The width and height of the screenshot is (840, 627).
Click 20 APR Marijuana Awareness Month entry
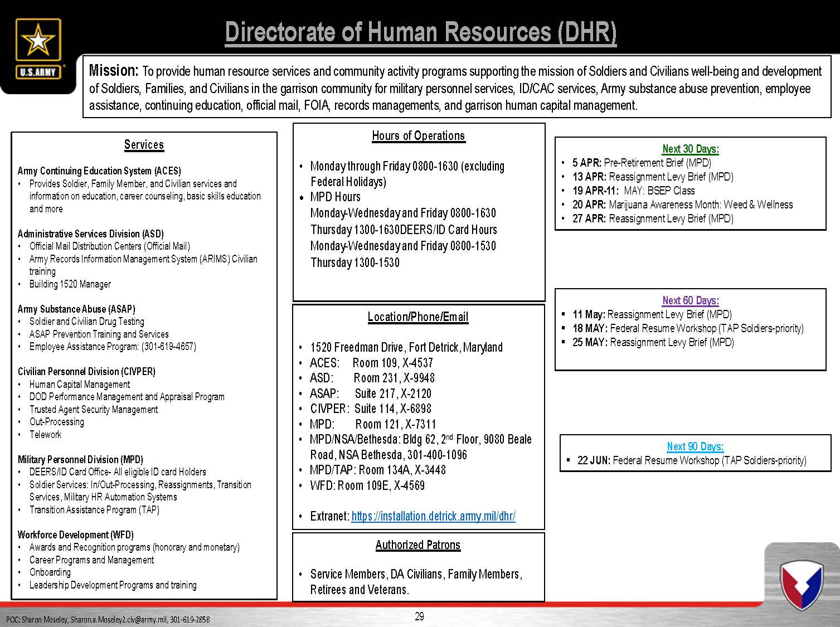tap(682, 205)
